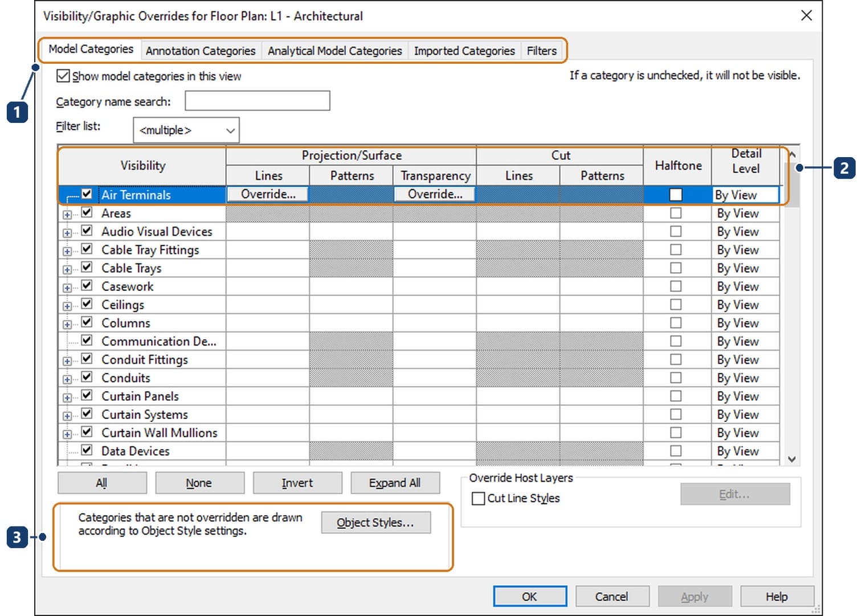Click the All selection button

(101, 483)
